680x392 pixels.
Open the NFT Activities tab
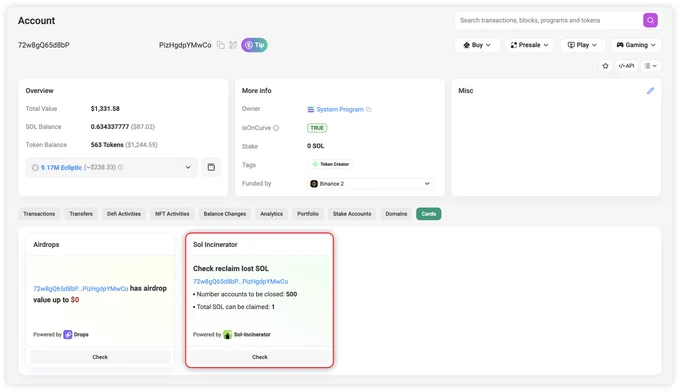[172, 214]
